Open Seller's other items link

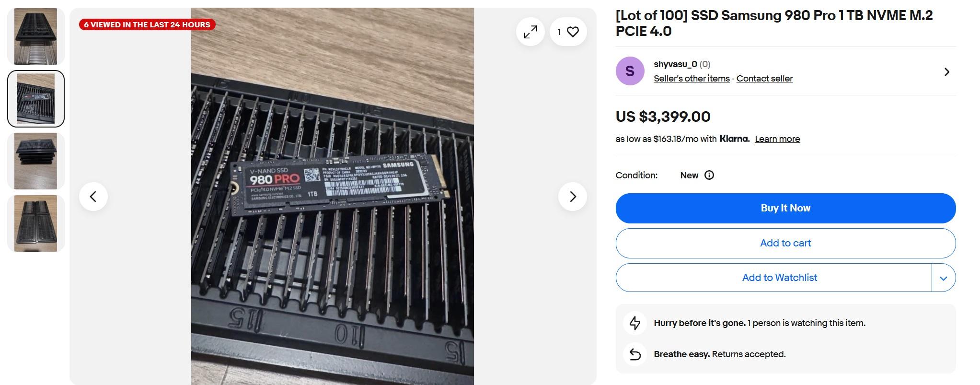(692, 79)
